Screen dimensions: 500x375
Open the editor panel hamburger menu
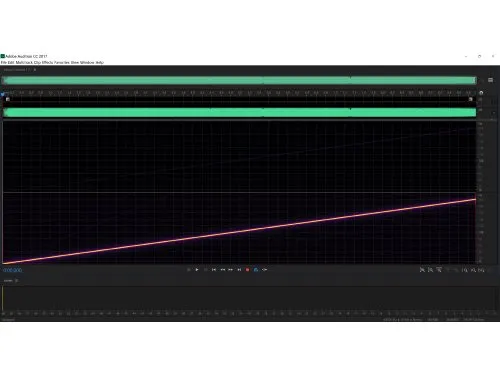point(490,80)
